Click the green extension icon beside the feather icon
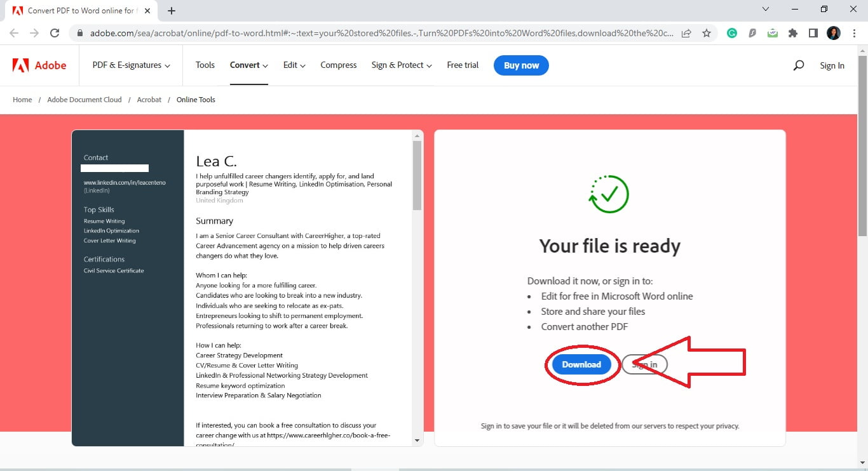868x471 pixels. click(x=773, y=33)
